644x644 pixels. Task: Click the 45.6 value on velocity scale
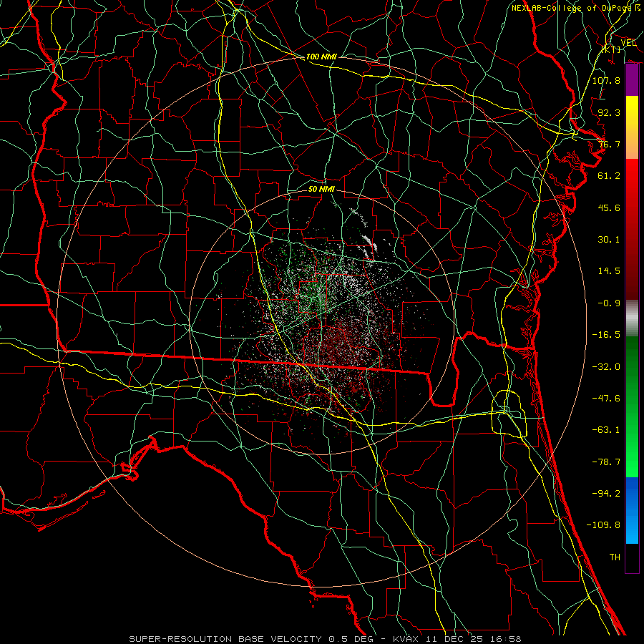tap(609, 208)
